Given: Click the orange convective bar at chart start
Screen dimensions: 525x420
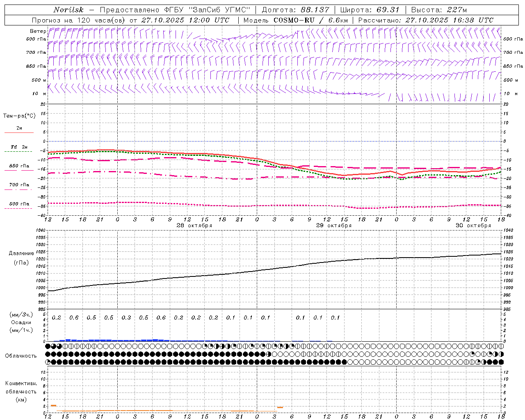Looking at the screenshot, I should [53, 406].
